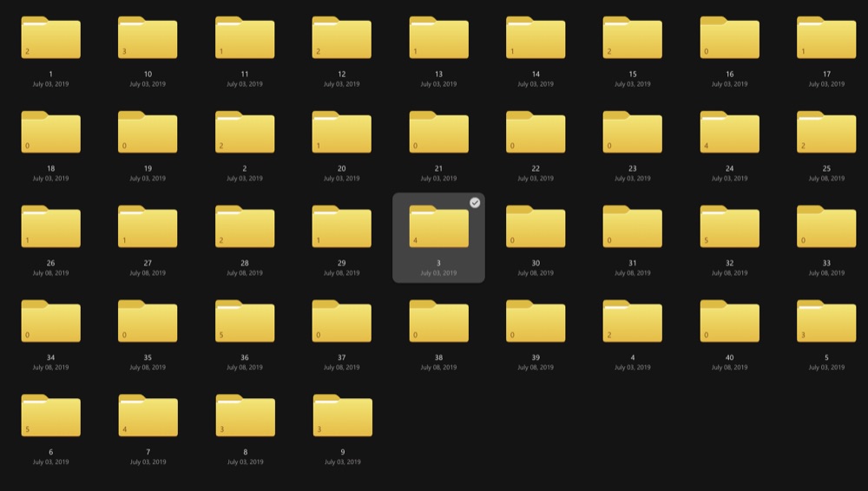Select the folder icon named 11
Image resolution: width=868 pixels, height=491 pixels.
click(245, 37)
